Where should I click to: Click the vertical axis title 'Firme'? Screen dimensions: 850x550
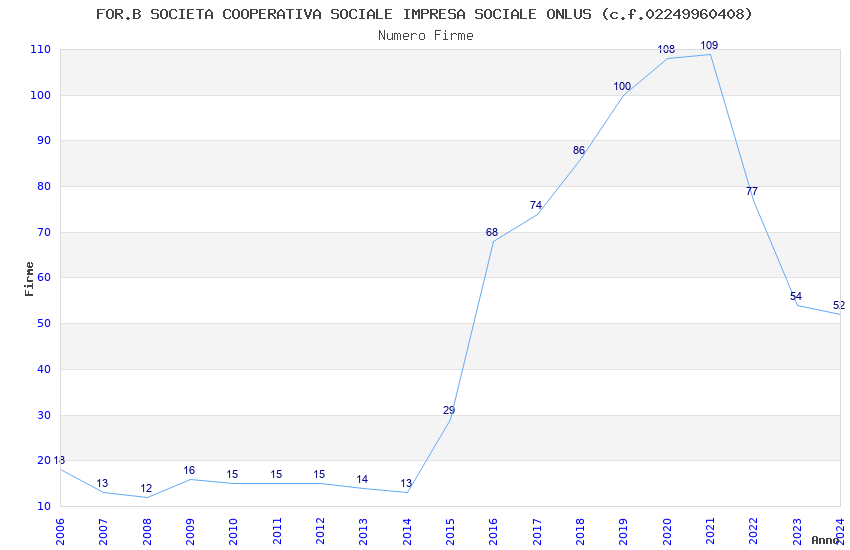(x=29, y=279)
